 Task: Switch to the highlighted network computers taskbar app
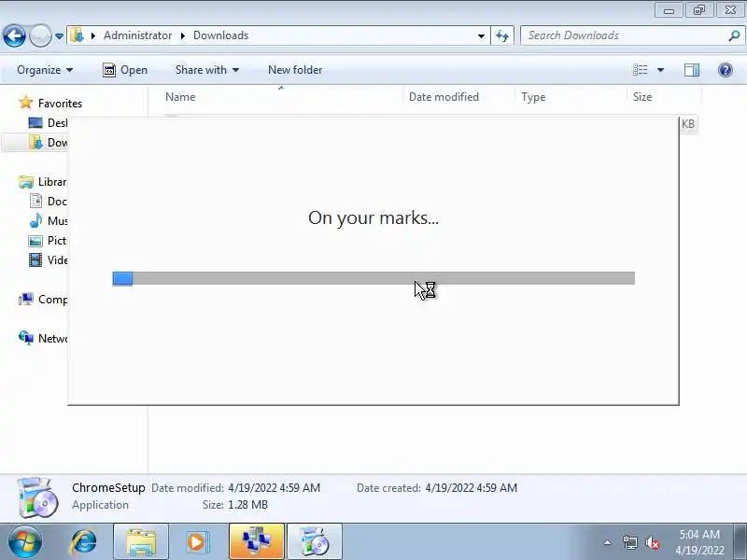257,542
